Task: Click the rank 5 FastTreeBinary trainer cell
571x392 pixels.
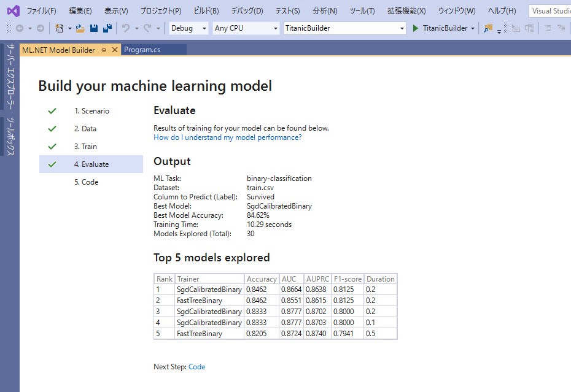Action: [209, 333]
